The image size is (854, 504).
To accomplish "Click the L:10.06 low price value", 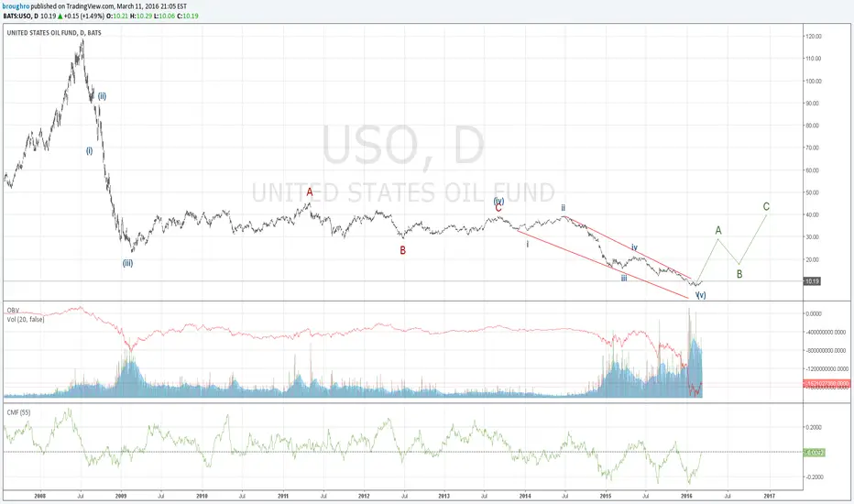I will [164, 16].
